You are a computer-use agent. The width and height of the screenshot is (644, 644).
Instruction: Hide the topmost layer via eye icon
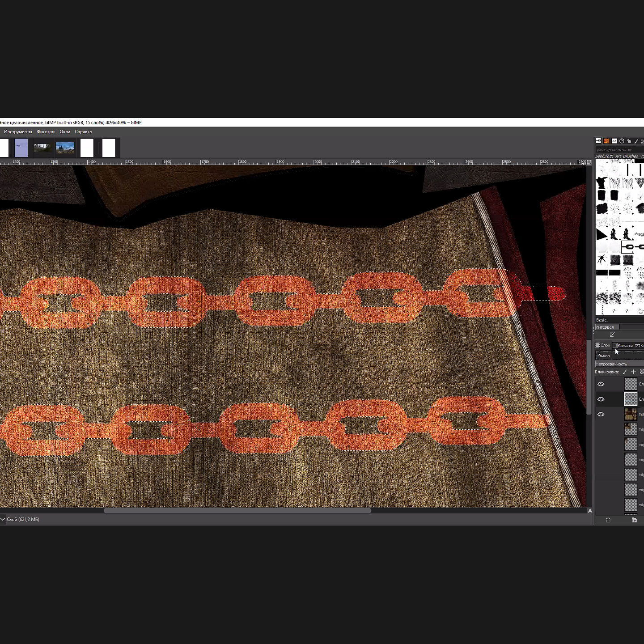[x=601, y=384]
